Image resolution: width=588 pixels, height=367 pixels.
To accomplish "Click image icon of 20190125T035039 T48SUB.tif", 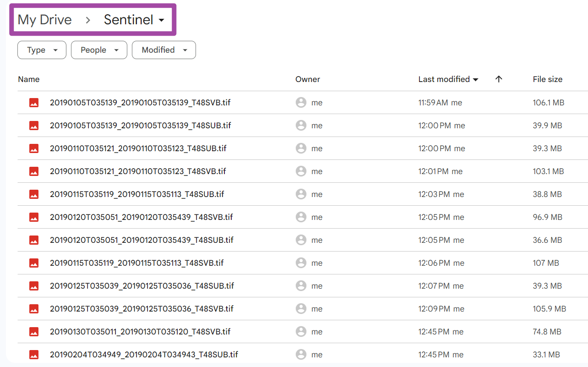I will (x=34, y=286).
